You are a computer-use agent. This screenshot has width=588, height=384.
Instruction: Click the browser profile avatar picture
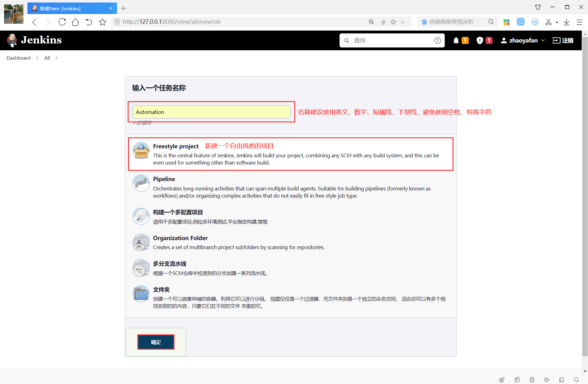(x=13, y=14)
